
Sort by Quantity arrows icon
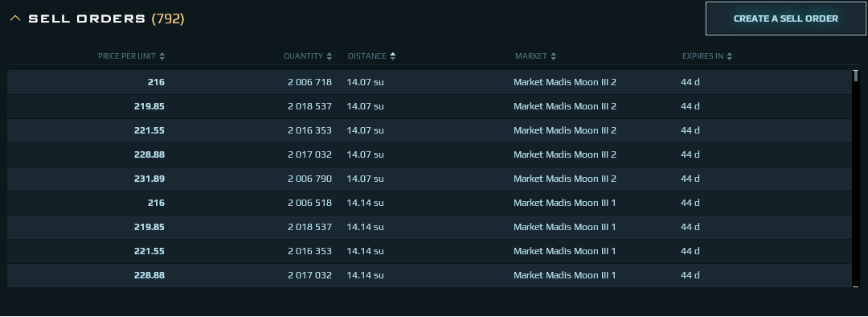click(330, 56)
